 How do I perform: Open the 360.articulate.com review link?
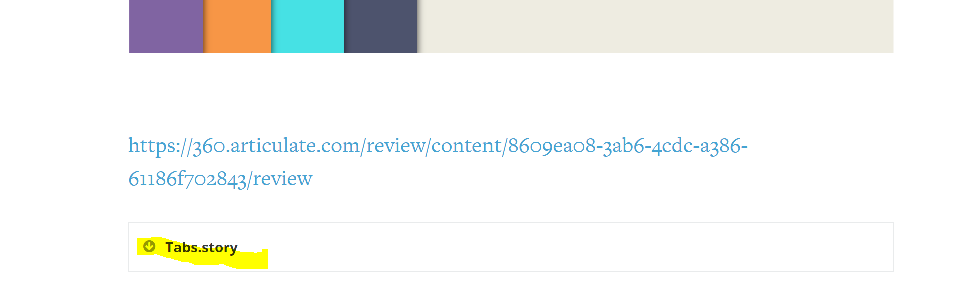[438, 162]
